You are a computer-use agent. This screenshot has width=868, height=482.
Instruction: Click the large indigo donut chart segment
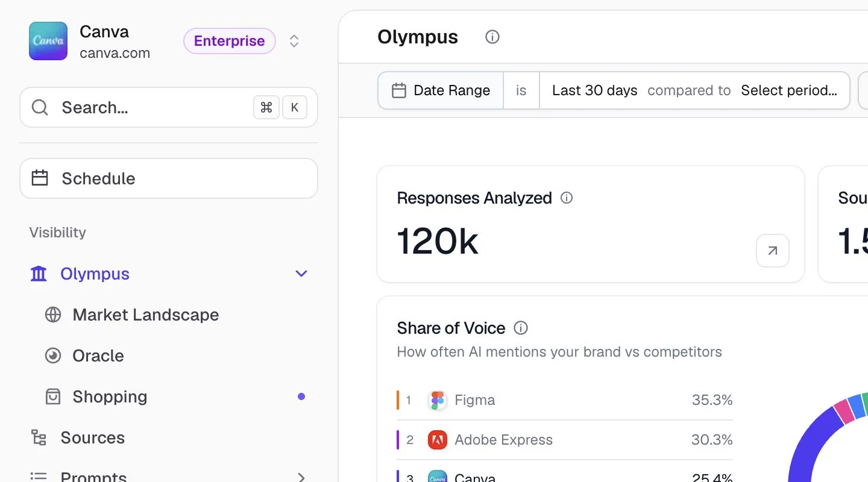811,446
